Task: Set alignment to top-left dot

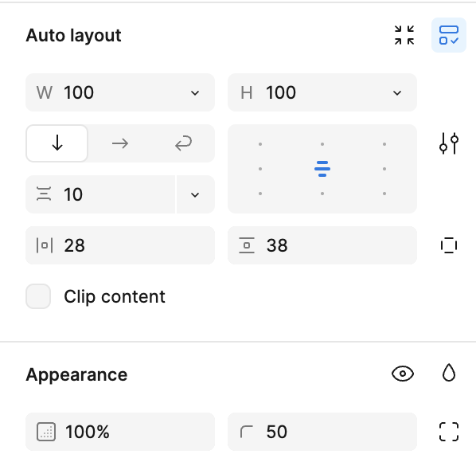Action: pos(260,144)
